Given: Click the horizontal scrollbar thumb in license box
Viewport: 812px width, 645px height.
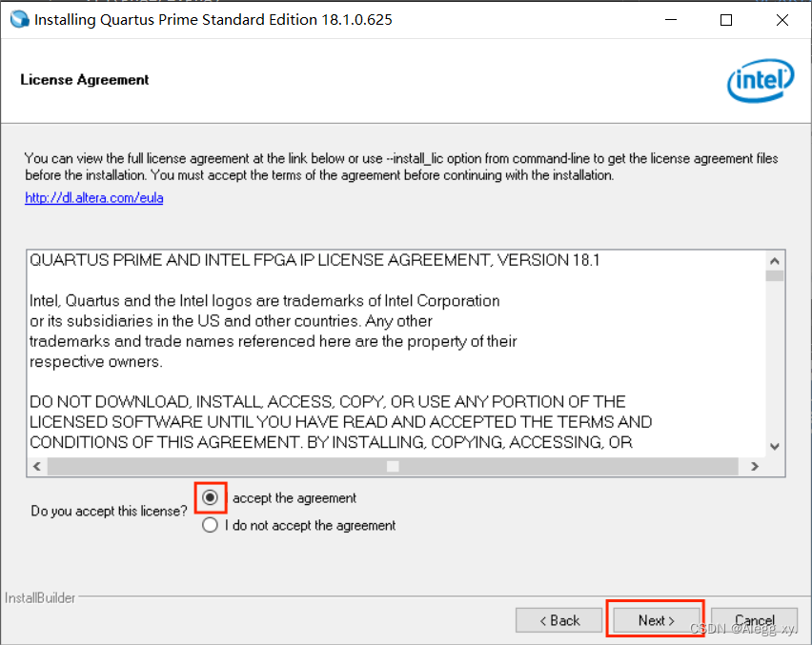Looking at the screenshot, I should coord(393,466).
